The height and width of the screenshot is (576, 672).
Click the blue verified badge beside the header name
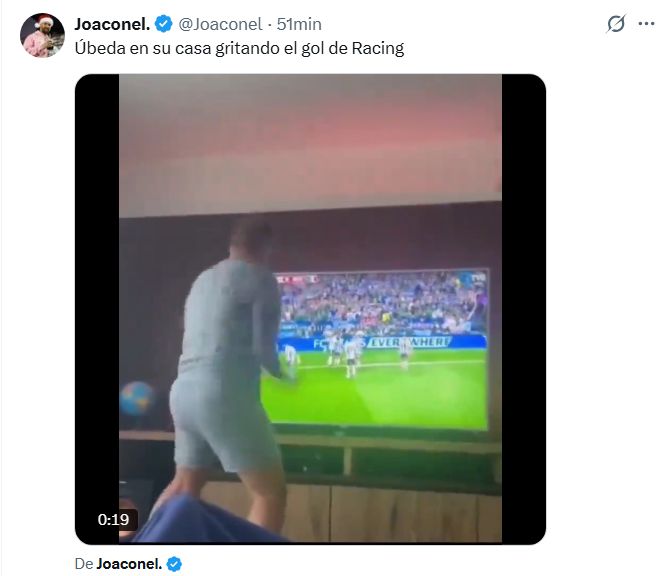tap(164, 24)
